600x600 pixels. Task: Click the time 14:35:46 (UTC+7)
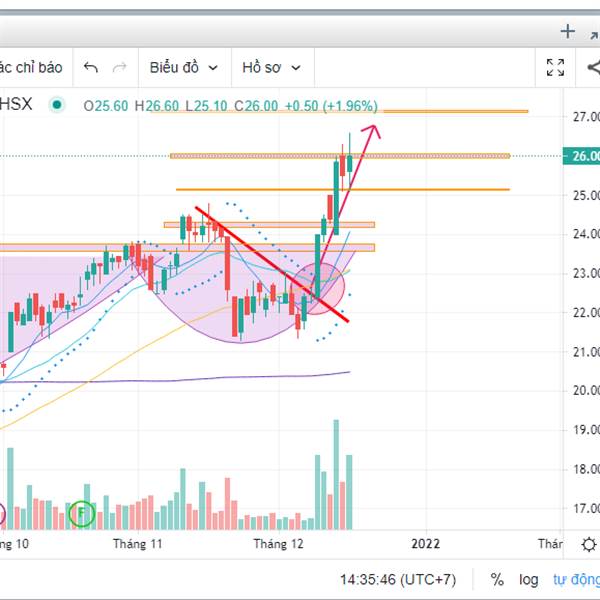coord(398,580)
